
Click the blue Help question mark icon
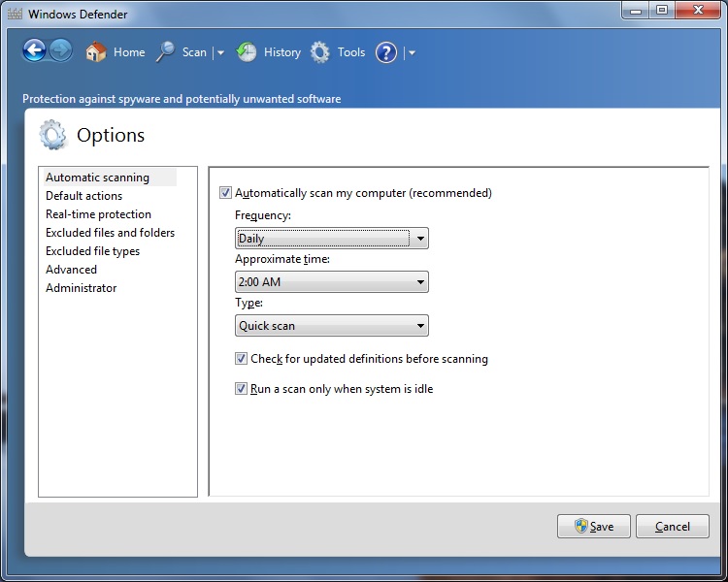pos(386,52)
